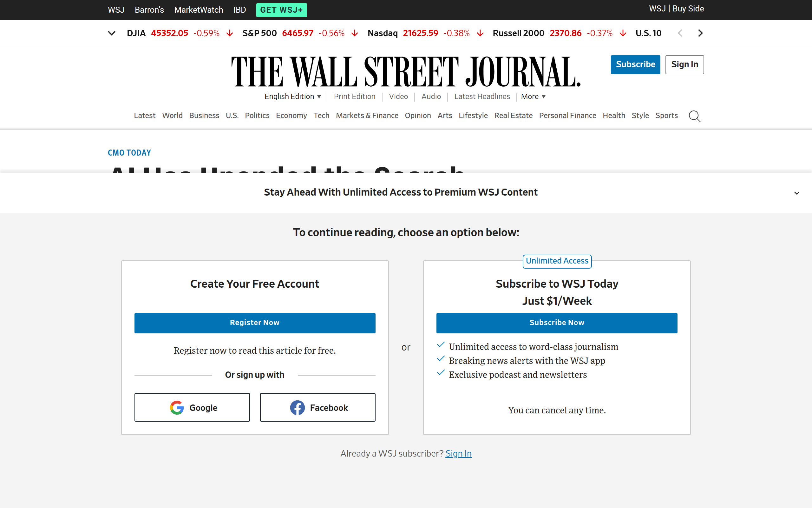
Task: Open the World section
Action: (172, 116)
